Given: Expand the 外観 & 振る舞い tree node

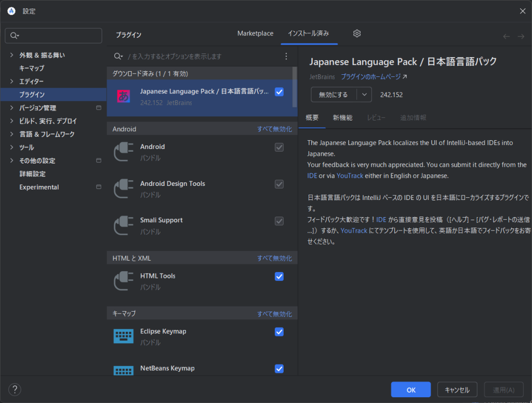Looking at the screenshot, I should click(12, 55).
